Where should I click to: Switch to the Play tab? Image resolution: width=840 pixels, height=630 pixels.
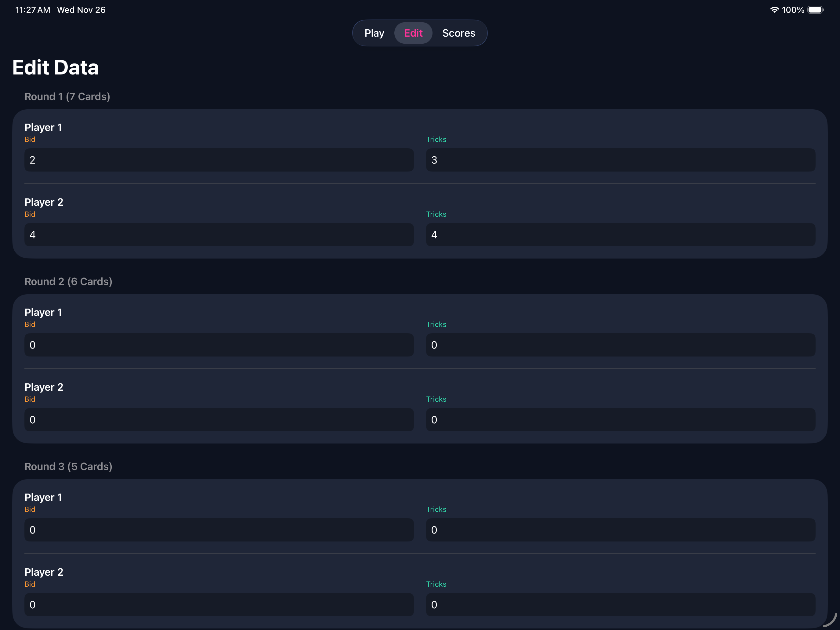(374, 33)
